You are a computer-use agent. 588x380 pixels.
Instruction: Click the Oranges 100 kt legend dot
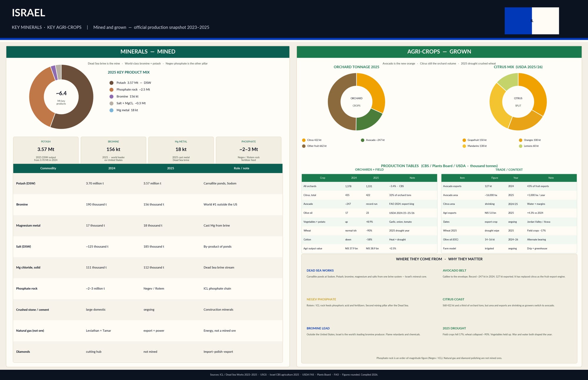[521, 140]
